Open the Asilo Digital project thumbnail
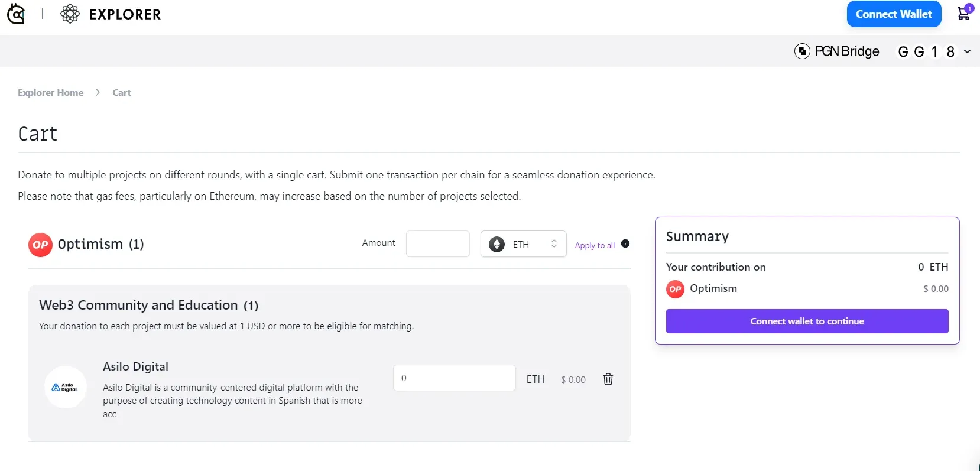This screenshot has height=471, width=980. (66, 387)
